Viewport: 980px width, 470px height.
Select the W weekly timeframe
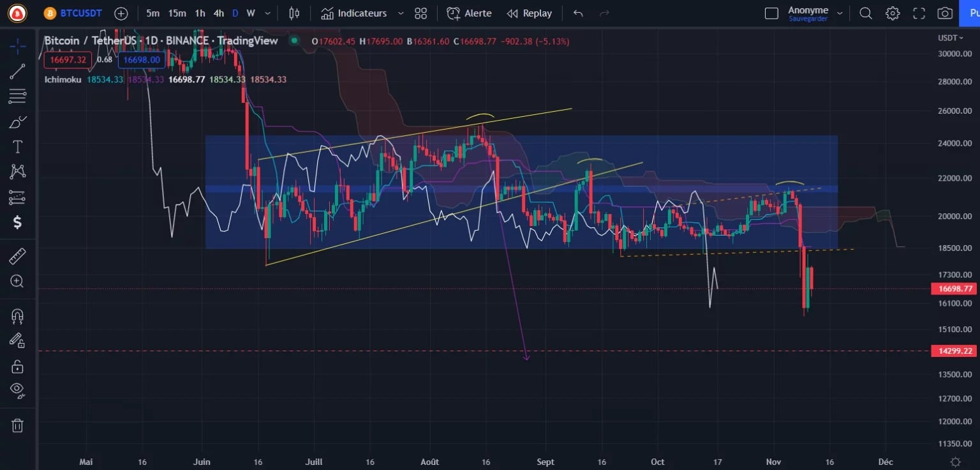point(251,13)
